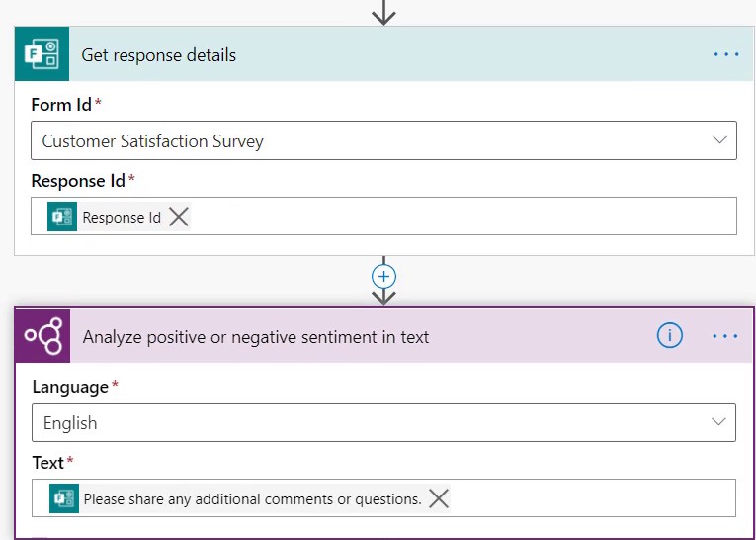Open info icon on Analyze sentiment action
756x540 pixels.
click(670, 335)
